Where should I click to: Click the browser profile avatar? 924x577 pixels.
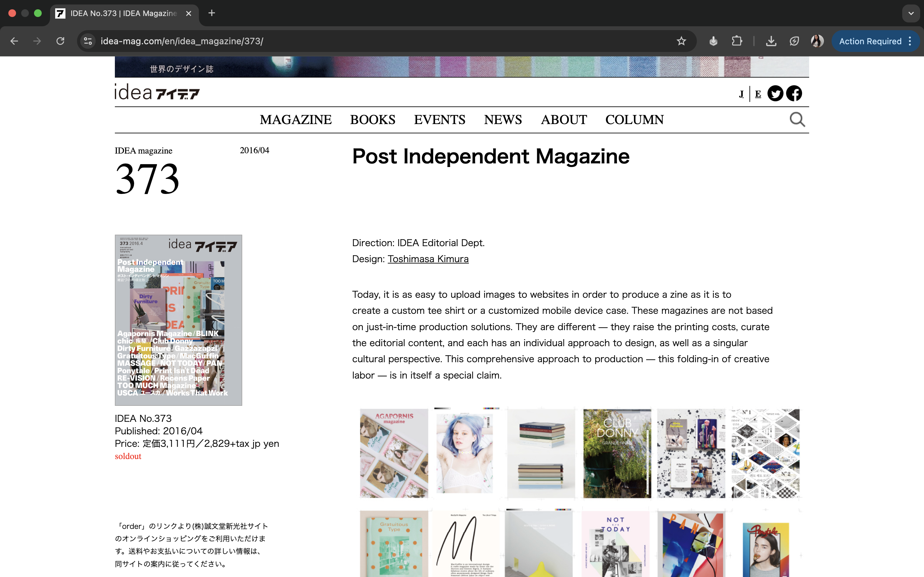(817, 41)
